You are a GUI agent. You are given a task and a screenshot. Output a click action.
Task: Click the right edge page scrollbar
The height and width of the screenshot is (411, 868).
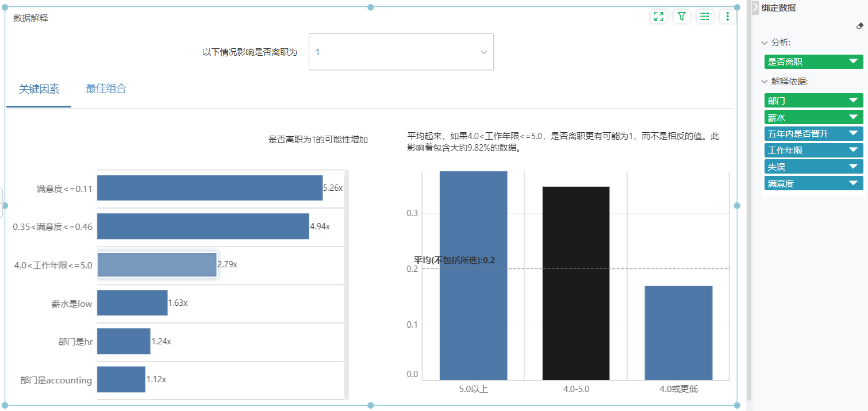click(749, 201)
